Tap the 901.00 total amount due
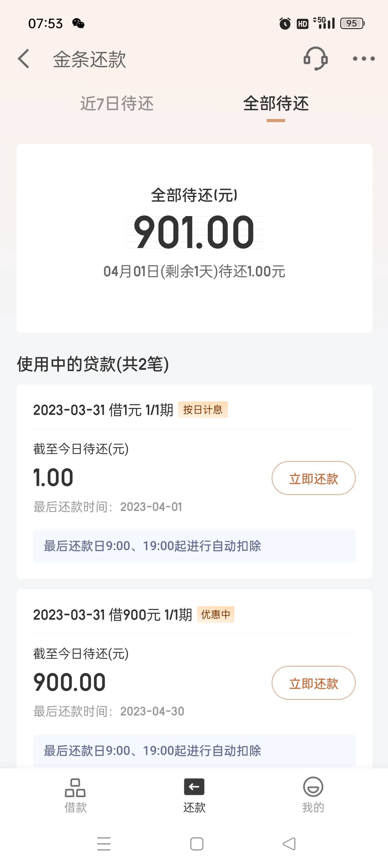This screenshot has width=388, height=868. tap(194, 232)
